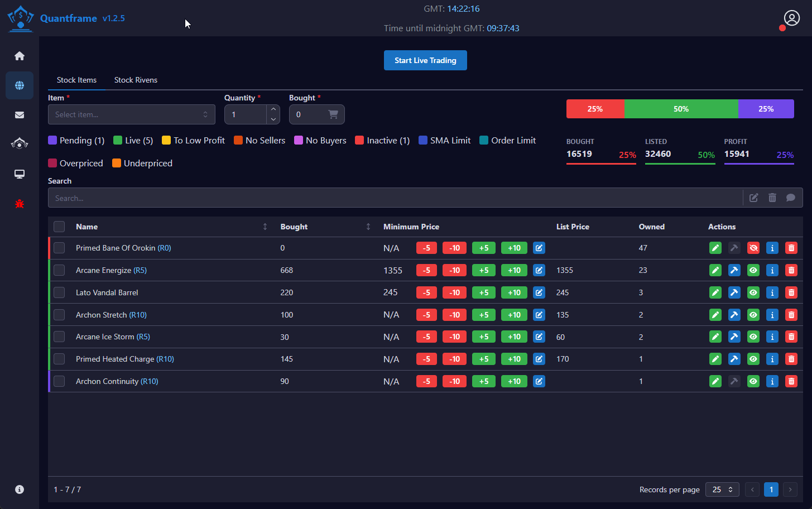Click the red 25% Bought bar segment

pos(595,109)
